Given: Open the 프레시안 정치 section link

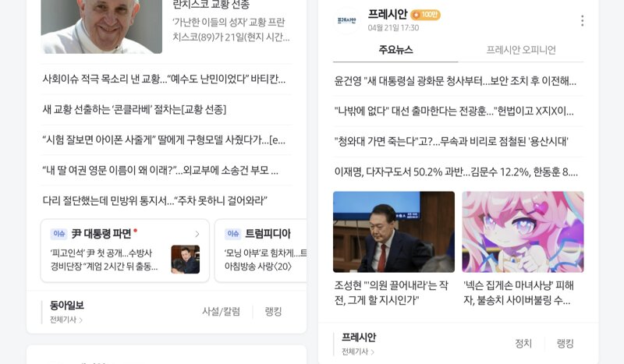Looking at the screenshot, I should (x=523, y=343).
